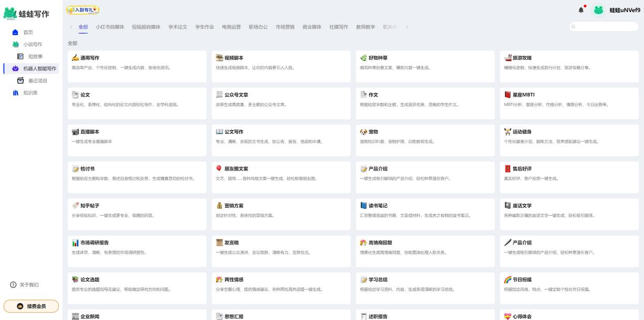Click the 公众号文章 icon
Image resolution: width=644 pixels, height=320 pixels.
(220, 95)
